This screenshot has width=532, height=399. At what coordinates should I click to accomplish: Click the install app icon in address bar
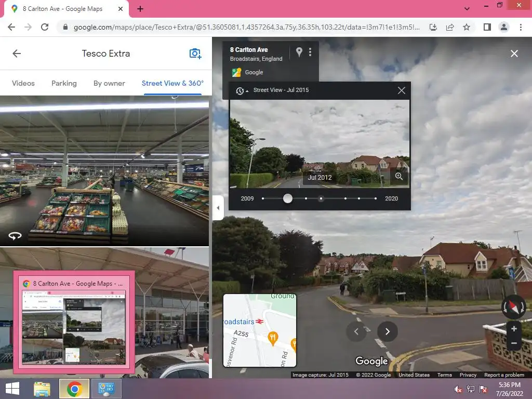433,27
